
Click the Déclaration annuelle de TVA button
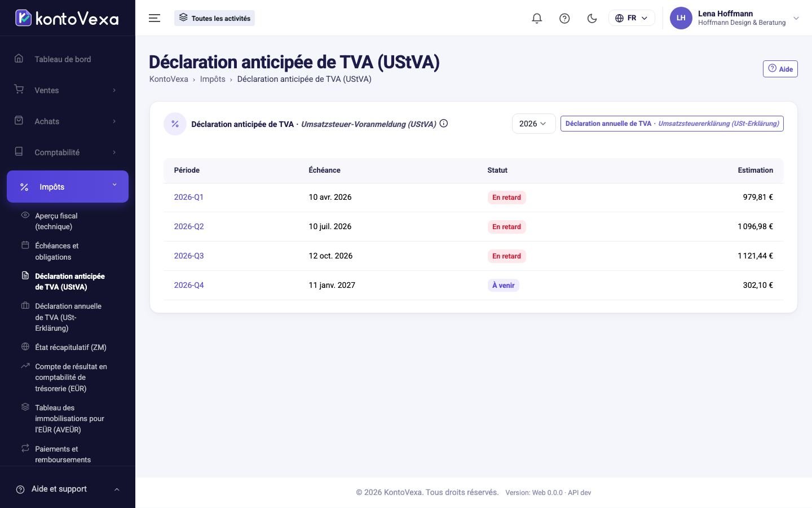click(672, 124)
